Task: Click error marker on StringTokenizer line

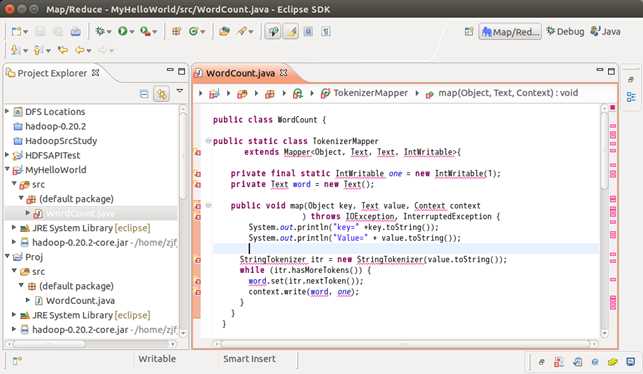Action: (x=197, y=260)
